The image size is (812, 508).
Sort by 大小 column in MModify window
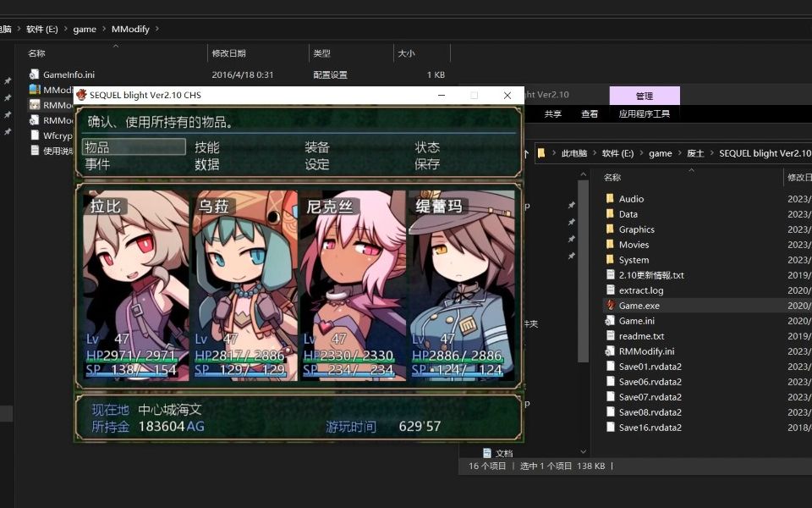pyautogui.click(x=407, y=53)
